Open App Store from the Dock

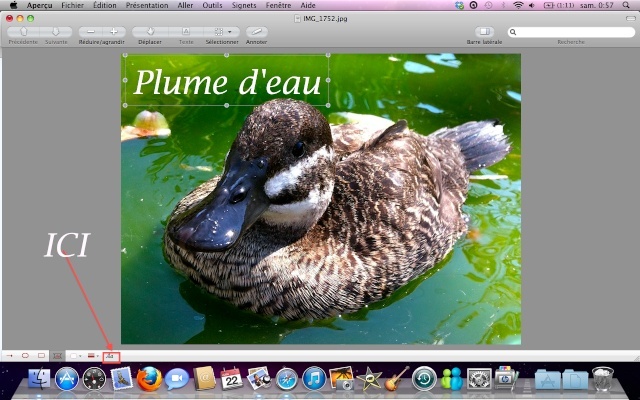coord(67,379)
